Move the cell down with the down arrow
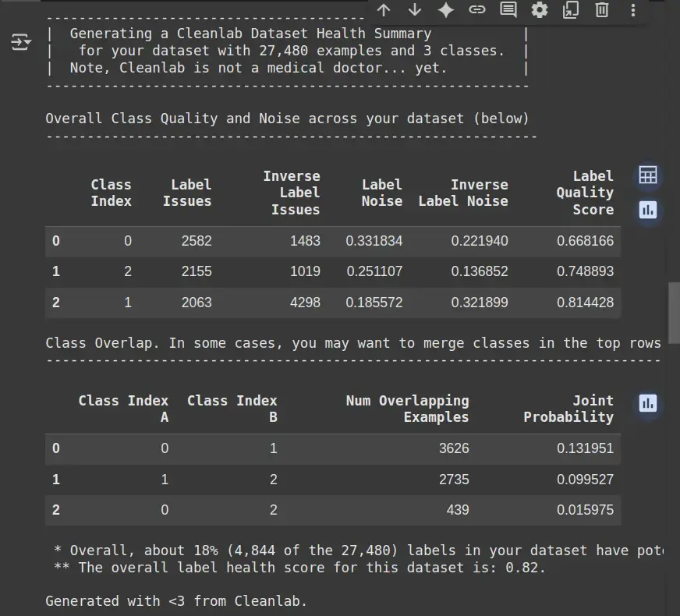This screenshot has height=616, width=680. pos(415,10)
